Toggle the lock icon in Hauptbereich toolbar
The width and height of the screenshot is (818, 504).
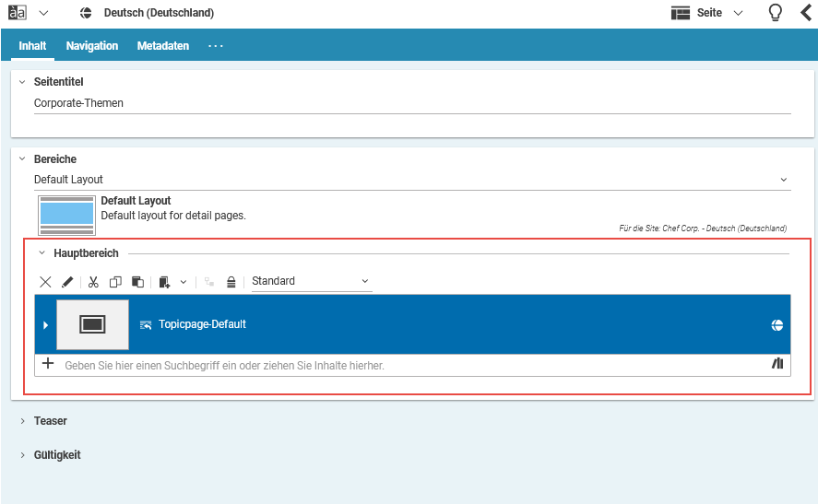(231, 282)
